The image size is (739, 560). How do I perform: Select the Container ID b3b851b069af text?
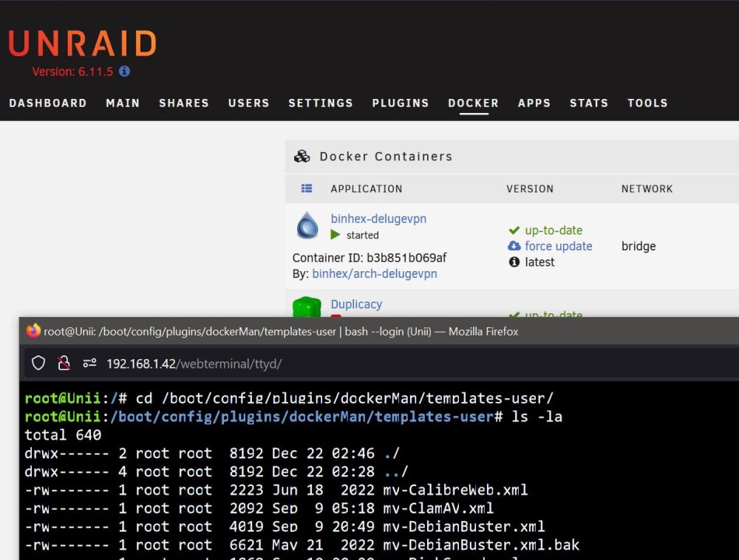pyautogui.click(x=369, y=258)
